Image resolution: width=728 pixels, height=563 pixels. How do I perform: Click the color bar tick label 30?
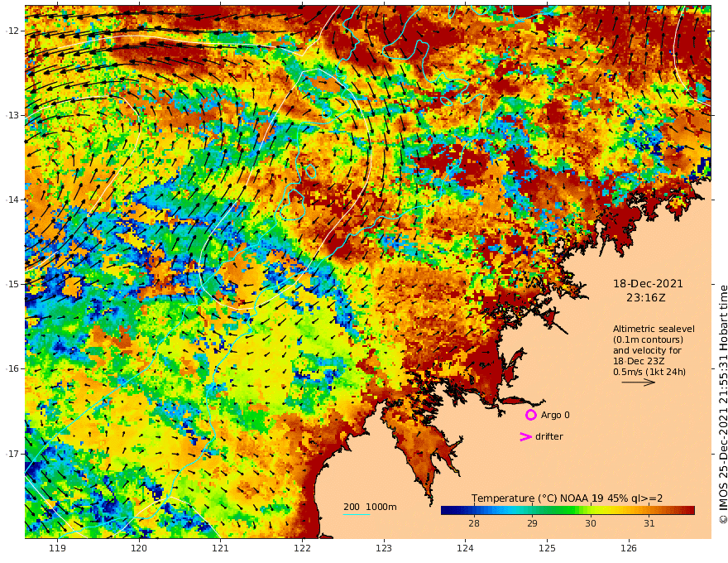point(591,523)
